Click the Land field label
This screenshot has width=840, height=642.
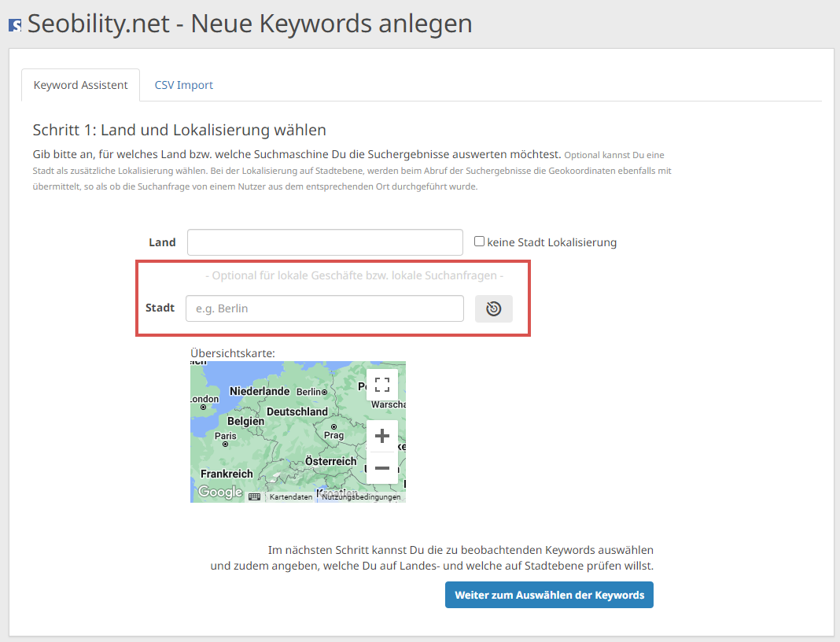(x=162, y=242)
